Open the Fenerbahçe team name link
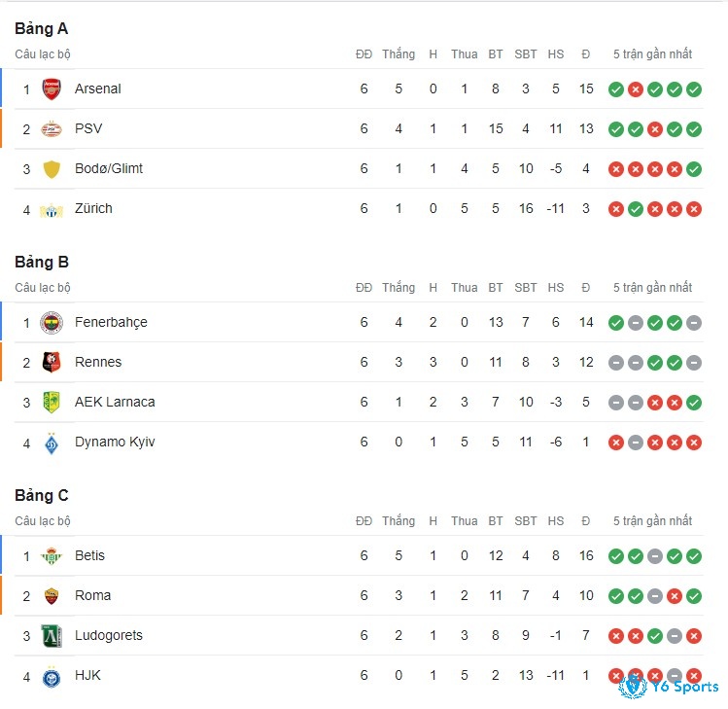The width and height of the screenshot is (728, 709). click(x=111, y=322)
